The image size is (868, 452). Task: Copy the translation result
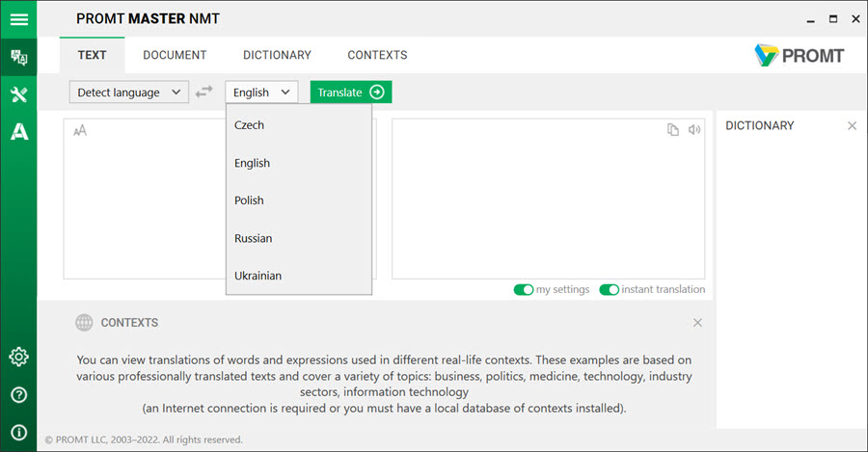[672, 129]
